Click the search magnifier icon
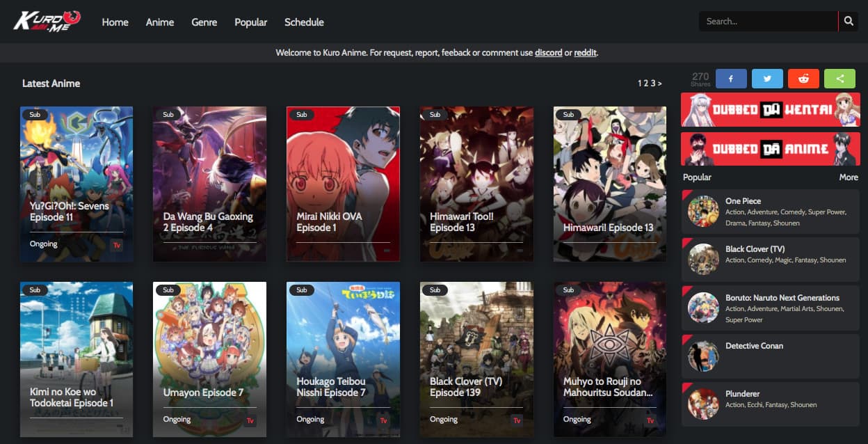The height and width of the screenshot is (444, 868). (x=849, y=22)
